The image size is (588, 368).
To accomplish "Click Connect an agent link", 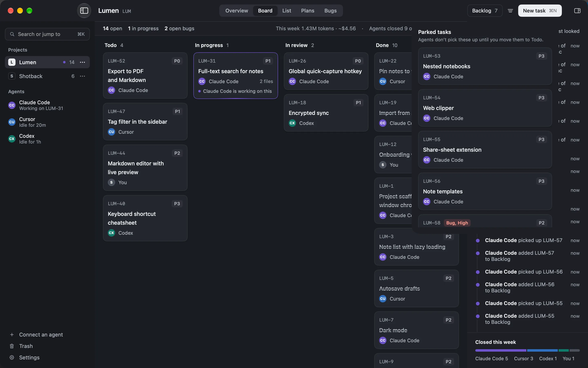I will [x=41, y=335].
